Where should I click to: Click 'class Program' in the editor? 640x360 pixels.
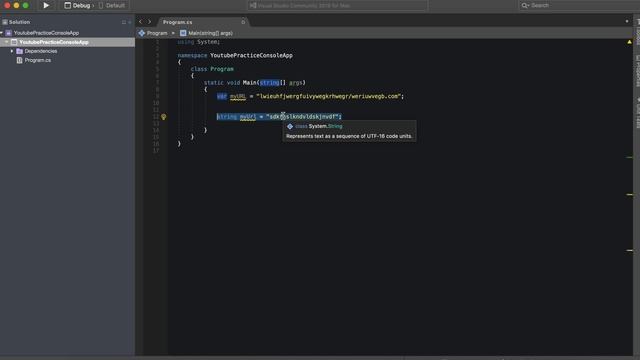click(212, 69)
